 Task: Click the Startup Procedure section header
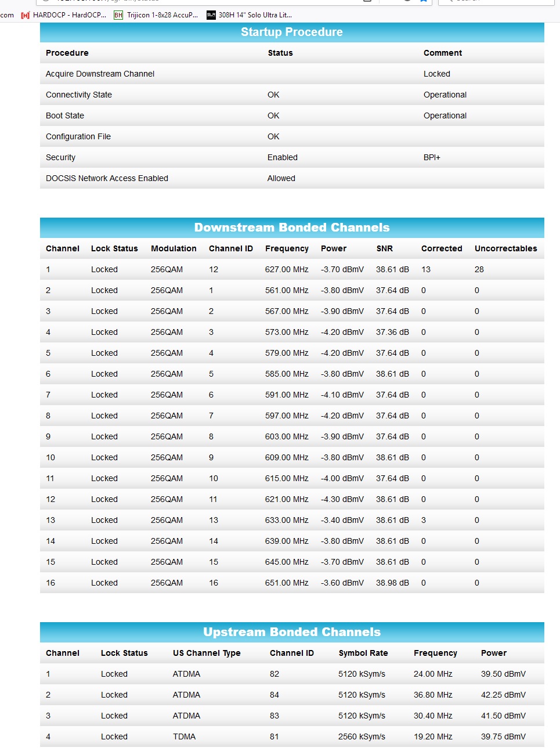point(292,33)
